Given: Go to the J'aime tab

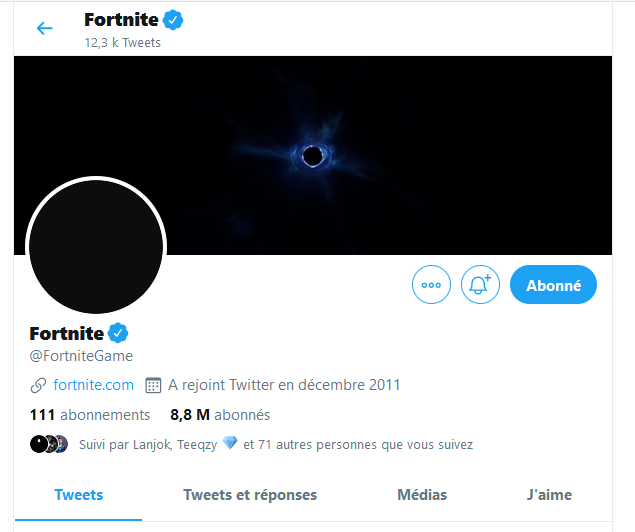Looking at the screenshot, I should [x=549, y=495].
